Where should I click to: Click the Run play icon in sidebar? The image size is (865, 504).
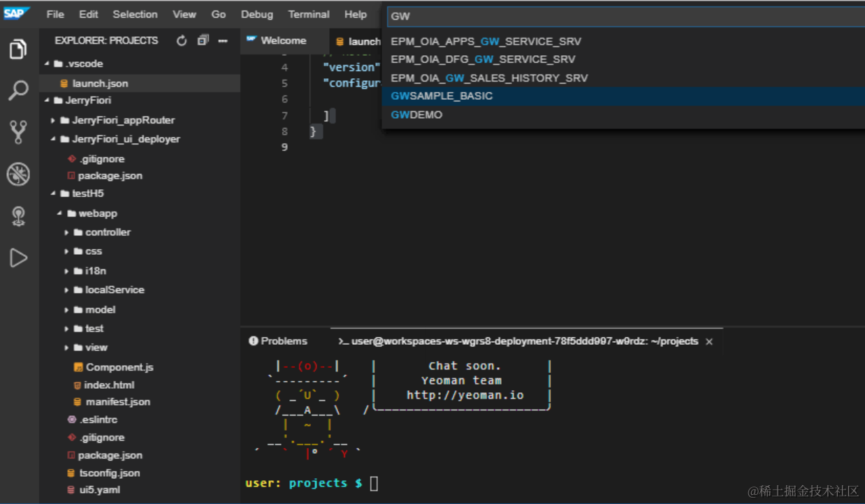click(18, 258)
